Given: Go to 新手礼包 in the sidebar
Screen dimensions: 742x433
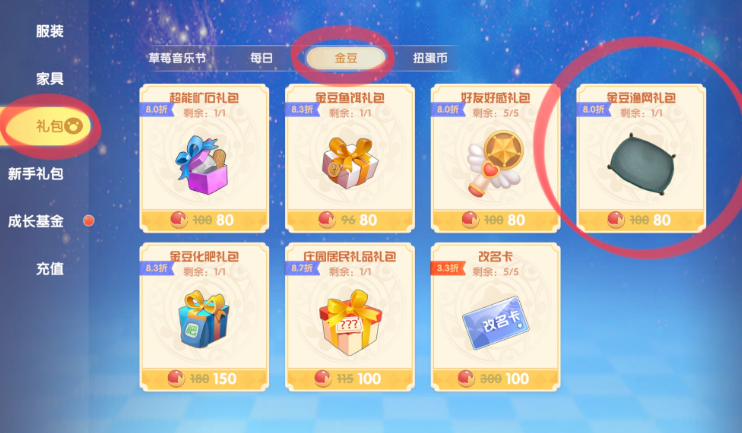Looking at the screenshot, I should pyautogui.click(x=35, y=174).
